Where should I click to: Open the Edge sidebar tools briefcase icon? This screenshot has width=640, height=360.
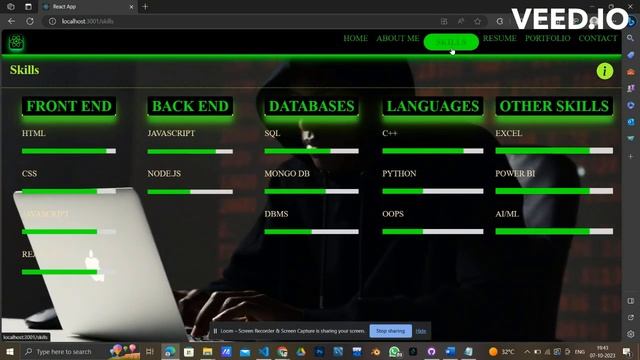point(631,72)
